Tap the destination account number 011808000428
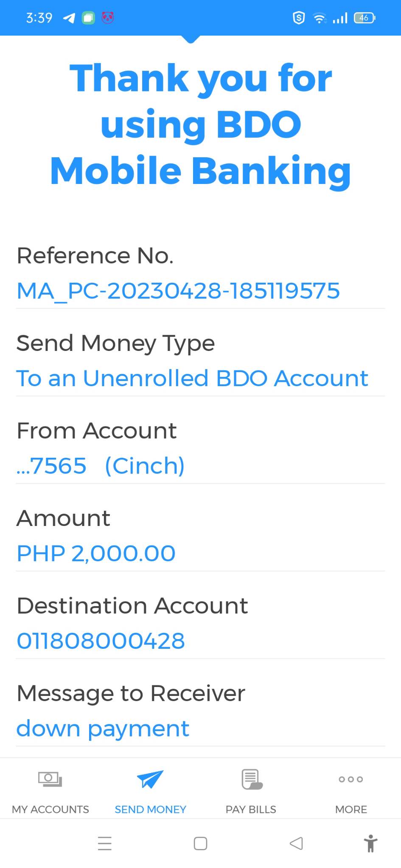Image resolution: width=401 pixels, height=868 pixels. click(x=101, y=641)
